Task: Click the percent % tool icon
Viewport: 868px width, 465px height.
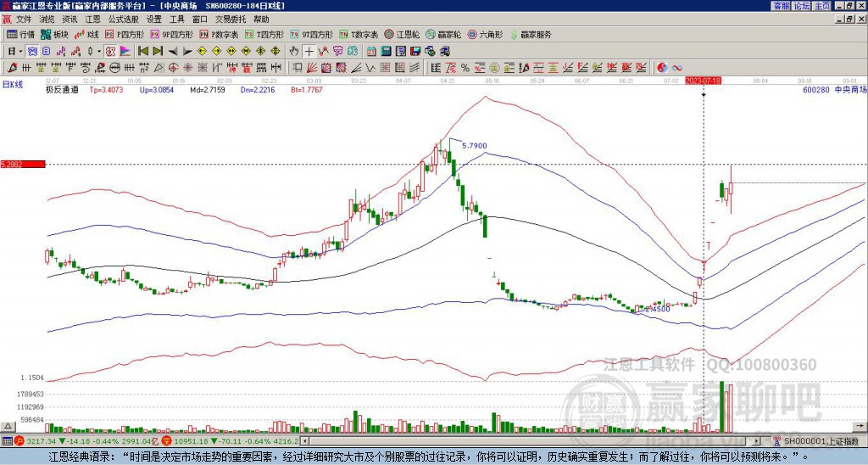Action: pyautogui.click(x=465, y=68)
